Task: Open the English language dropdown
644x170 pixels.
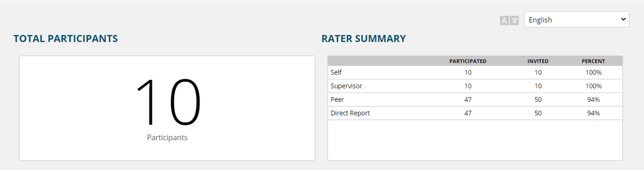Action: point(576,19)
